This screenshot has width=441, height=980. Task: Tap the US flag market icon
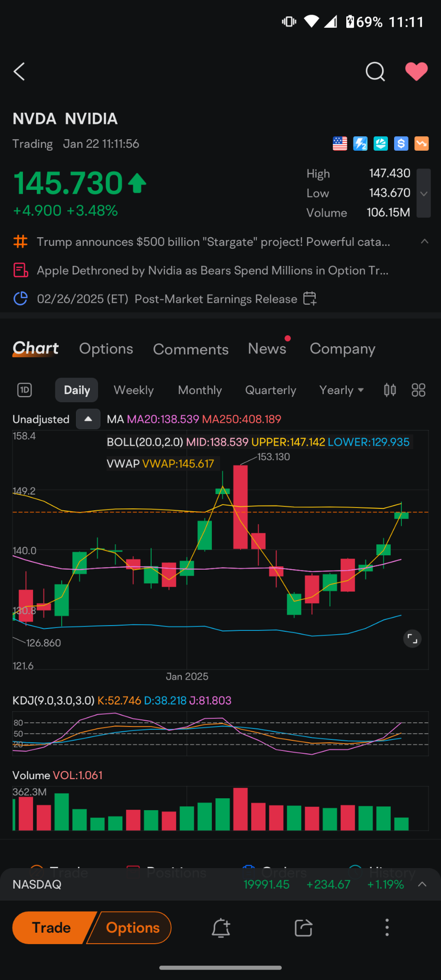[x=340, y=143]
